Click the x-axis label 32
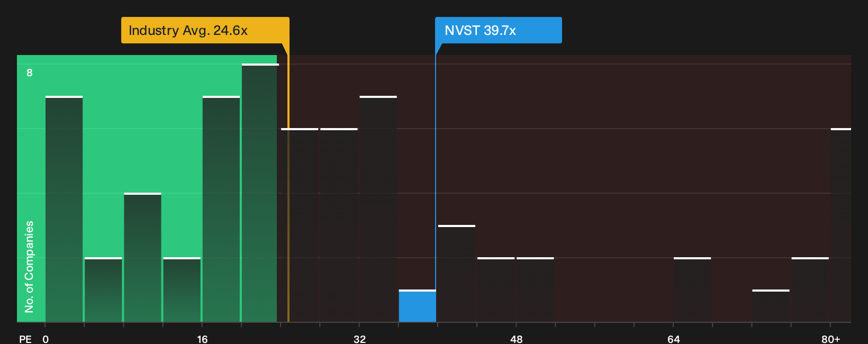Viewport: 868px width, 344px height. click(359, 339)
